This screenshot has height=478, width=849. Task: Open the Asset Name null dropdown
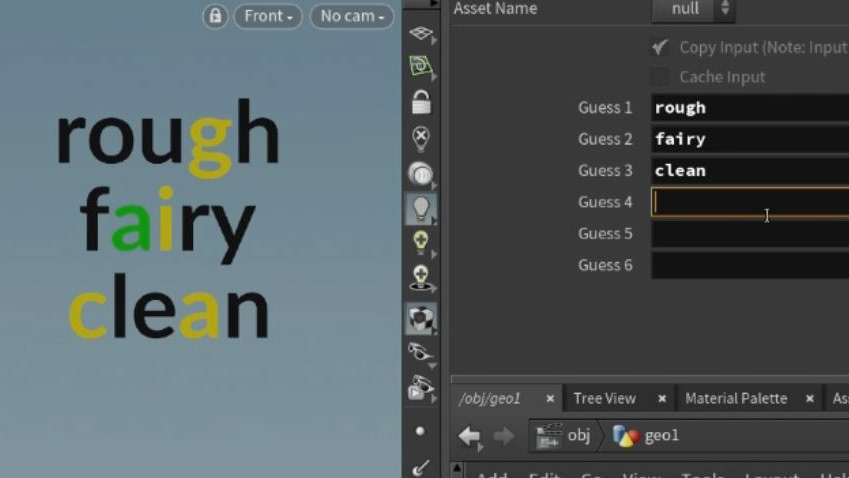693,9
